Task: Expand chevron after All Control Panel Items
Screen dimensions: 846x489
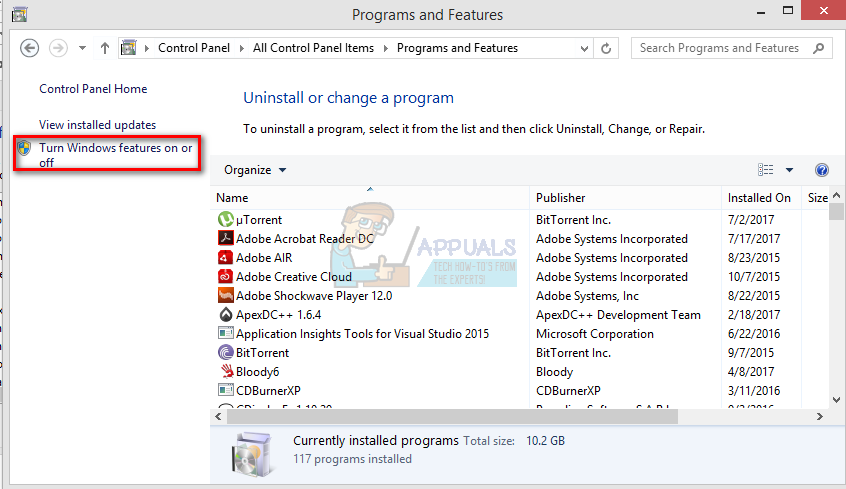Action: [x=385, y=48]
